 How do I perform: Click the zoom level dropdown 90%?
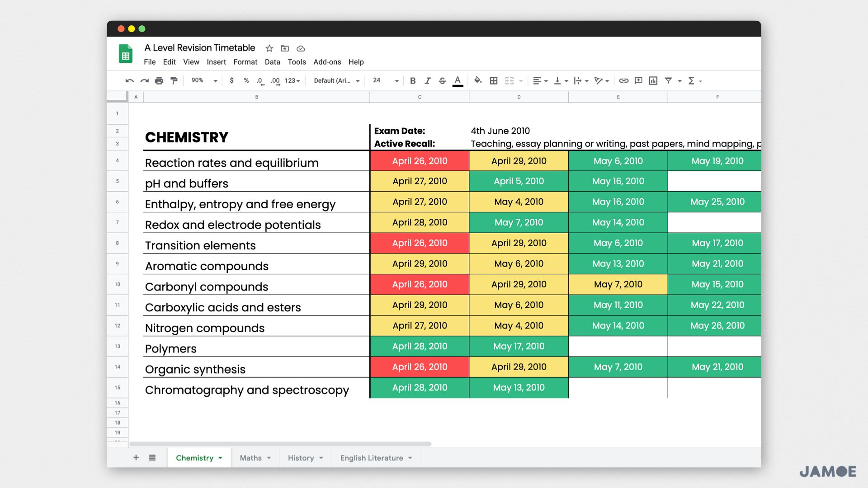pos(202,80)
